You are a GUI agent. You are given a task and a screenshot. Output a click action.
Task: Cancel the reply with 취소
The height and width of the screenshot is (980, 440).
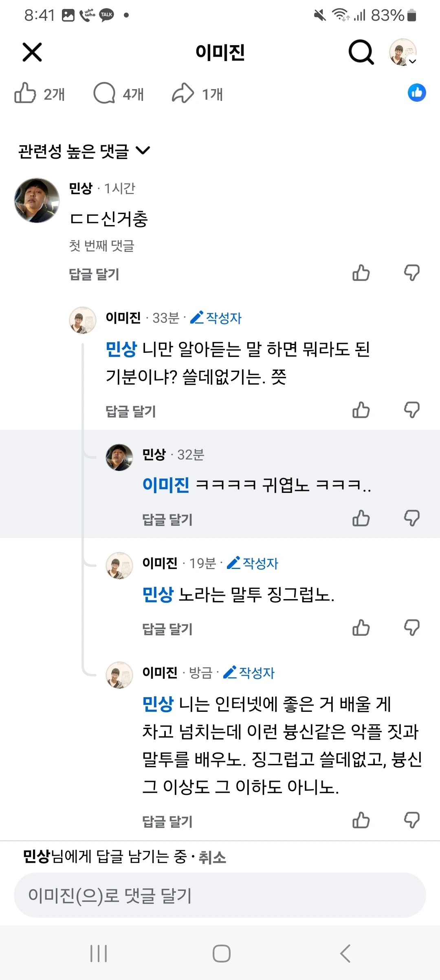[x=212, y=857]
